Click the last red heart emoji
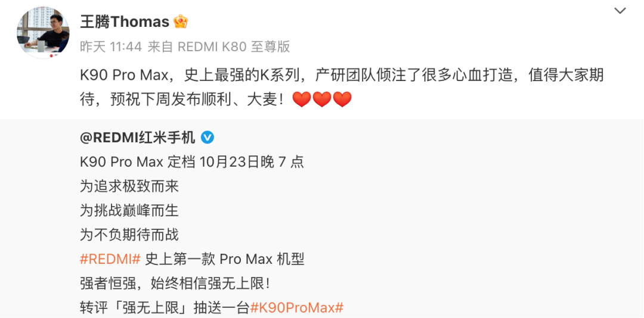644x318 pixels. (x=342, y=100)
